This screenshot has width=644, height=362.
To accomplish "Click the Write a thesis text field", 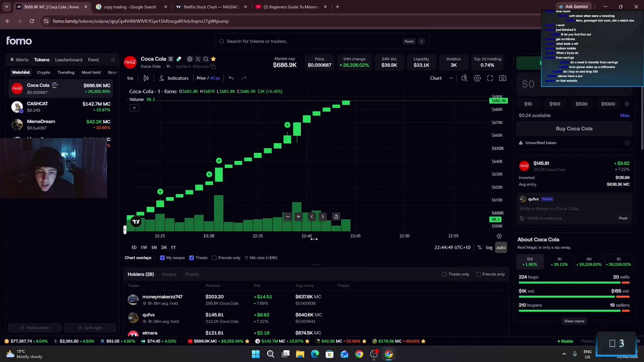I will tap(573, 209).
